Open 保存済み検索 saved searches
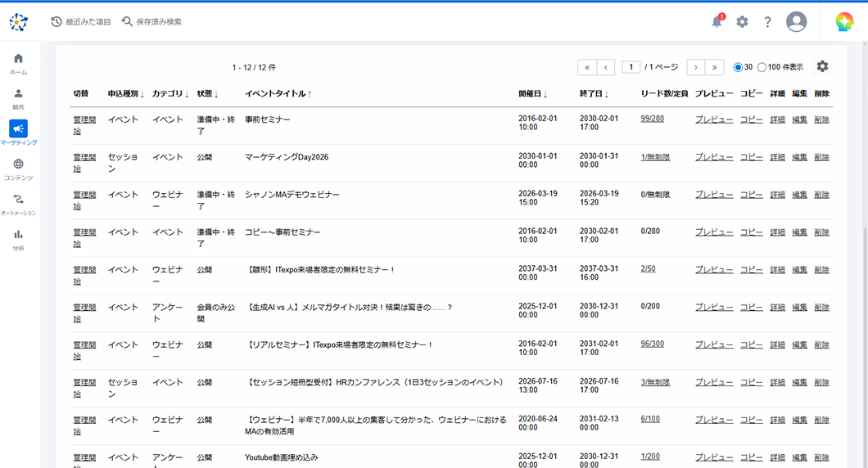 151,21
